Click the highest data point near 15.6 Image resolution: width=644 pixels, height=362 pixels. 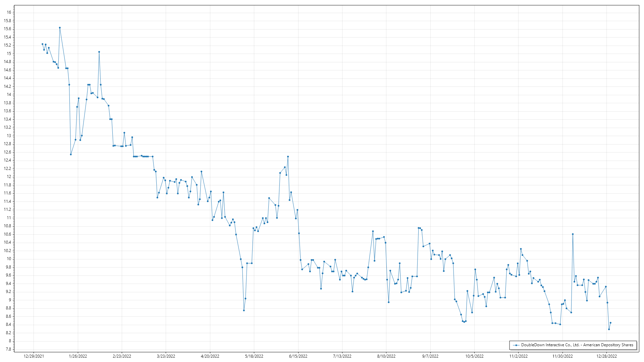coord(60,28)
